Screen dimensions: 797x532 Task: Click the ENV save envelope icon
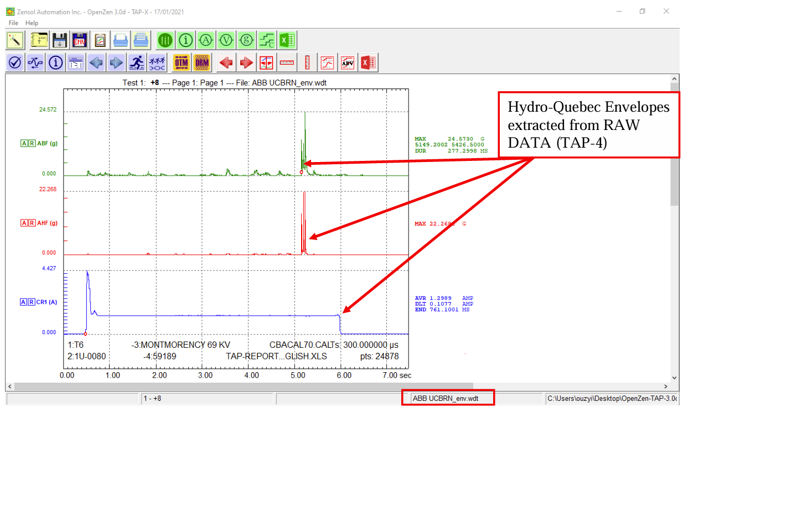80,40
